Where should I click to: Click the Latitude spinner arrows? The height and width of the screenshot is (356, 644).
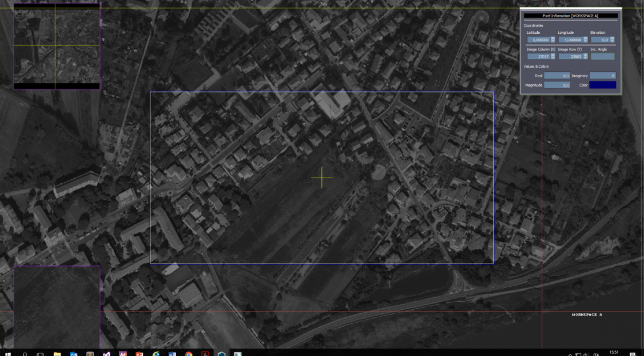coord(553,40)
